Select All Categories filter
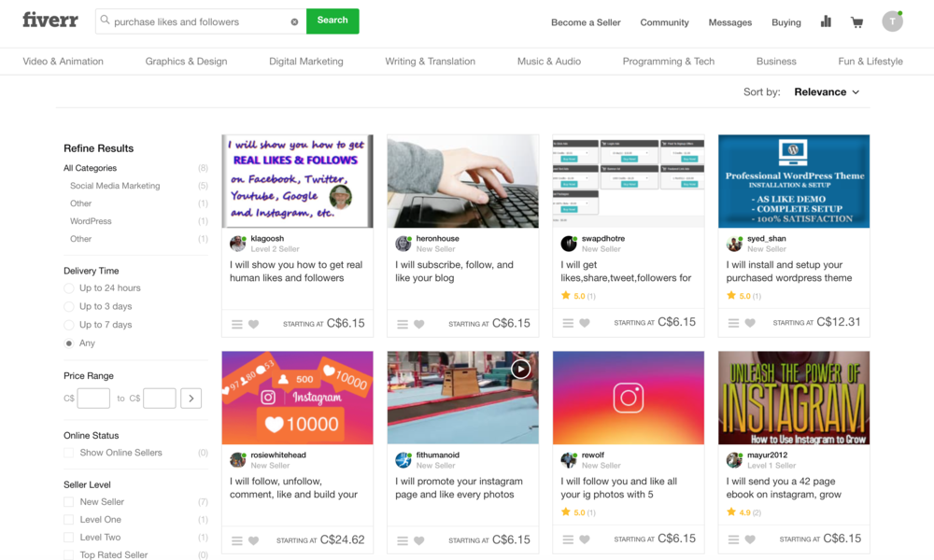934x560 pixels. (x=90, y=168)
